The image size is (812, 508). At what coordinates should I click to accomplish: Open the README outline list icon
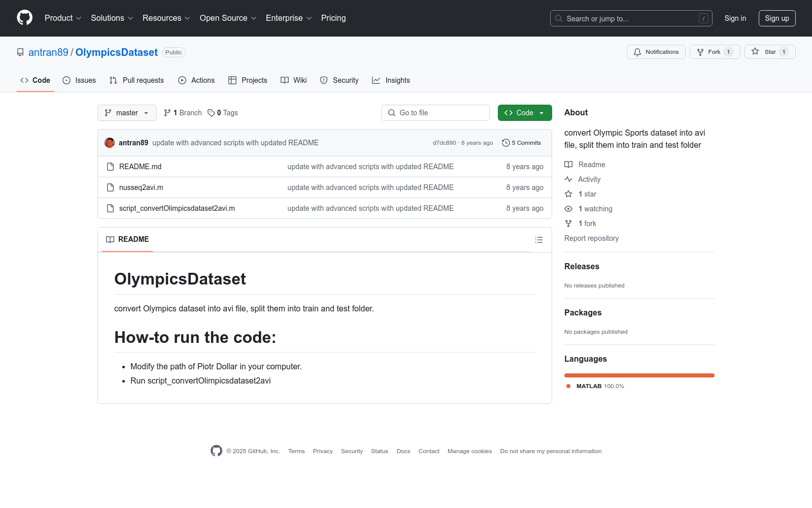coord(539,240)
